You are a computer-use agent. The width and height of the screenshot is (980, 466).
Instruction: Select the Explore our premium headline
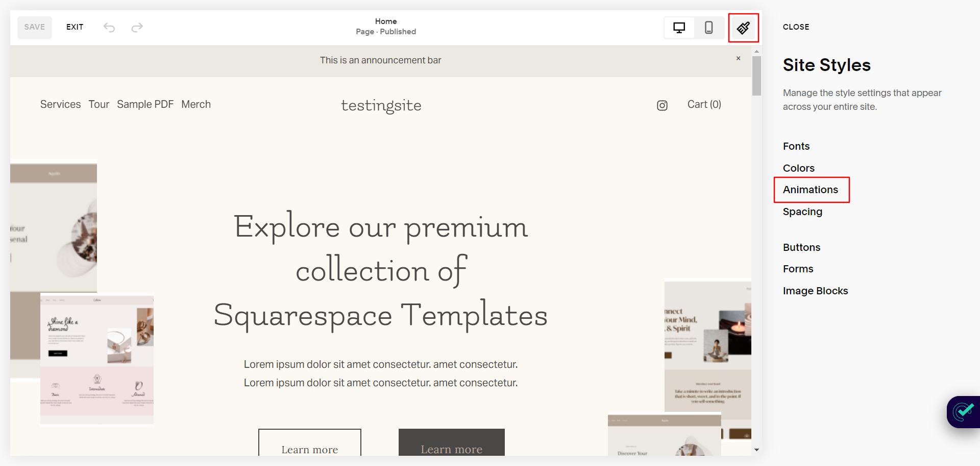coord(381,271)
